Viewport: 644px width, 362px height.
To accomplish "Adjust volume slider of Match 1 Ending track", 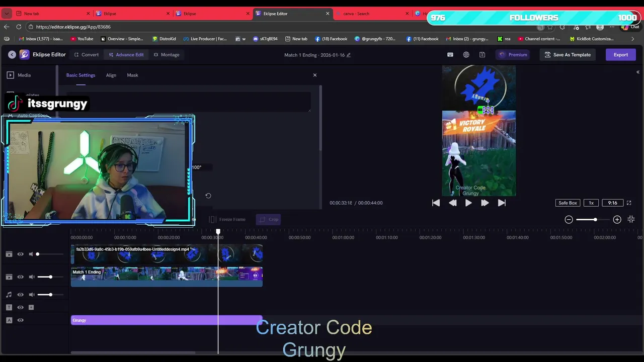I will coord(50,277).
